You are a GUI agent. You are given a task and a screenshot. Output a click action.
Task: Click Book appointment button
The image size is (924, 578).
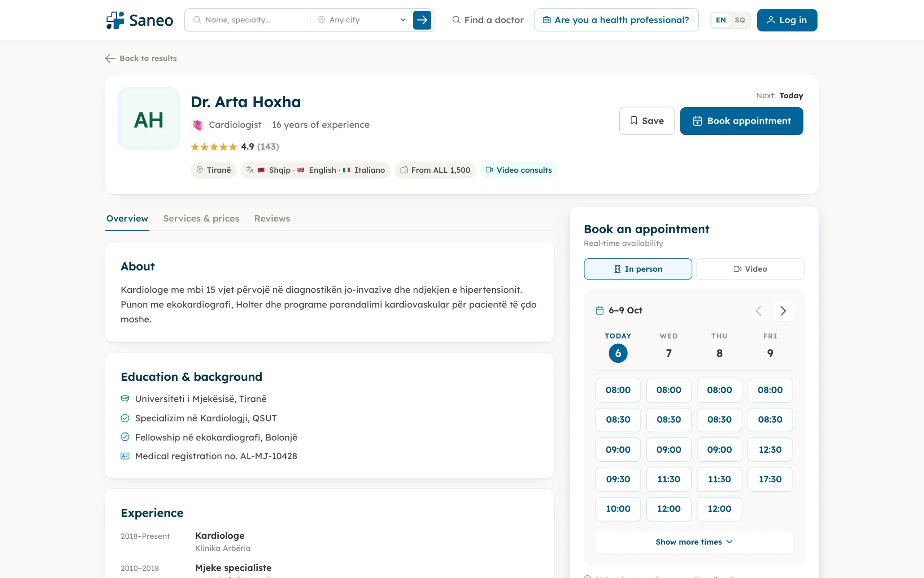click(x=741, y=121)
